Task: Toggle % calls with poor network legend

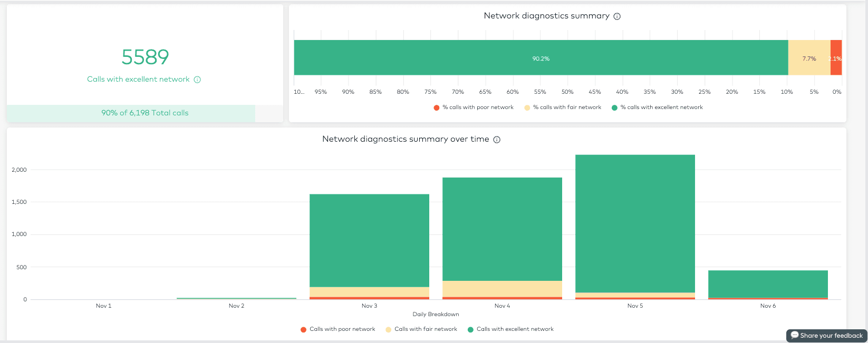Action: 473,107
